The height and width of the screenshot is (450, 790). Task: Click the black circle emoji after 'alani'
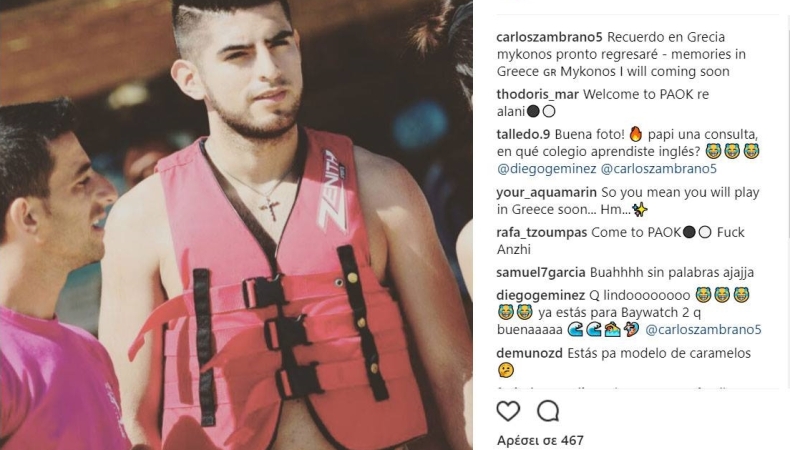coord(533,111)
